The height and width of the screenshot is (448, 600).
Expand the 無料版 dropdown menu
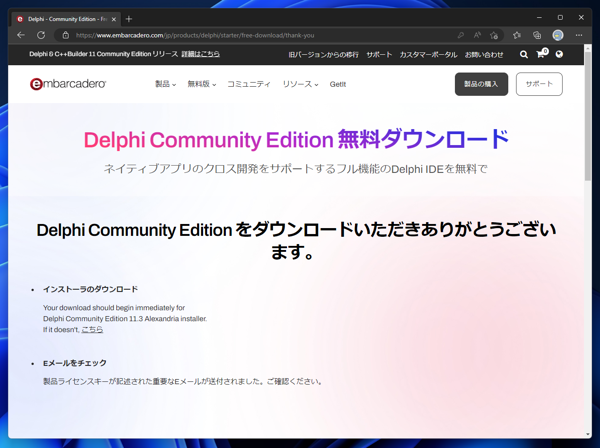[x=202, y=84]
